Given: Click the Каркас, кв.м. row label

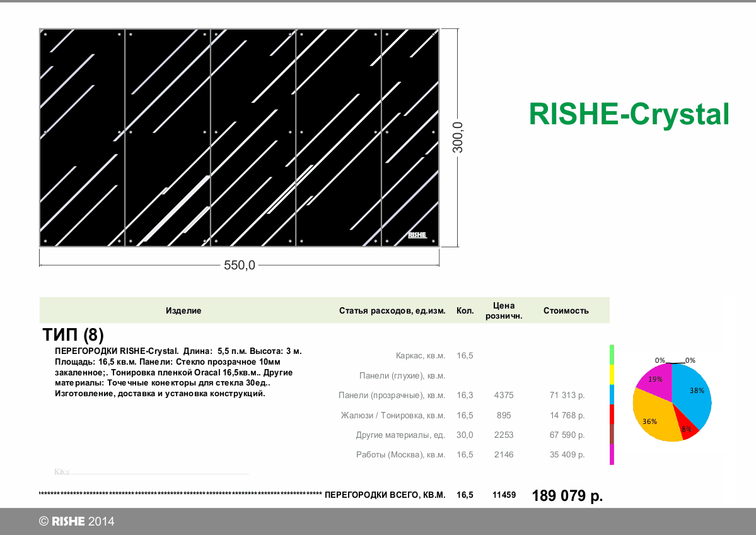Looking at the screenshot, I should click(x=421, y=356).
